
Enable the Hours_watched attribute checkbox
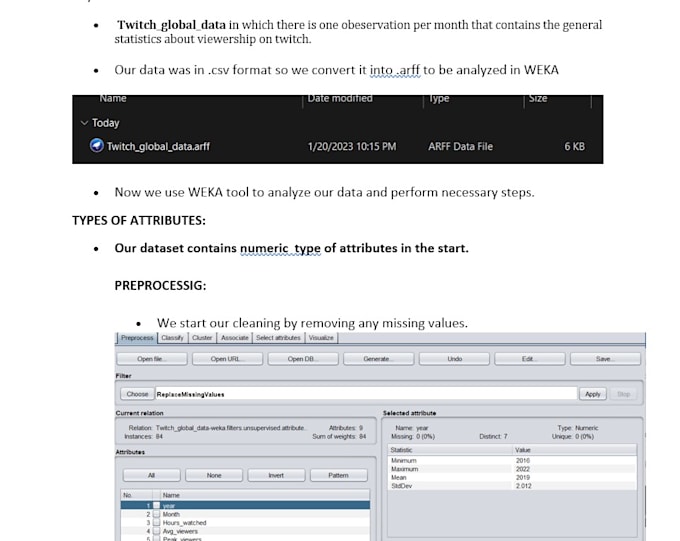click(x=155, y=523)
